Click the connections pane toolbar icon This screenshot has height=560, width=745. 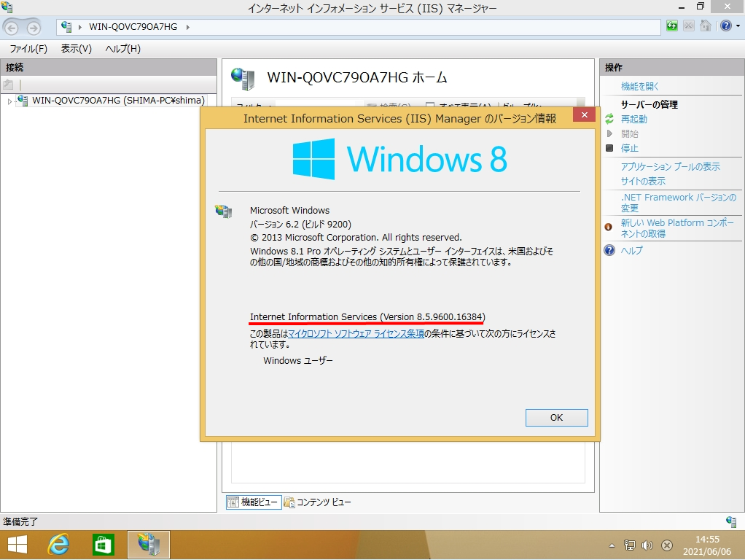click(x=8, y=85)
